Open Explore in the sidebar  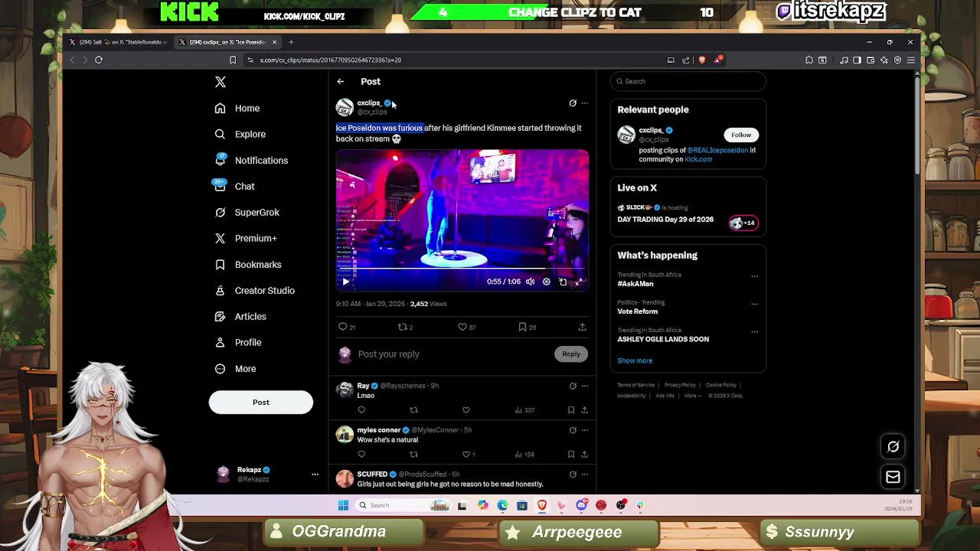coord(240,134)
